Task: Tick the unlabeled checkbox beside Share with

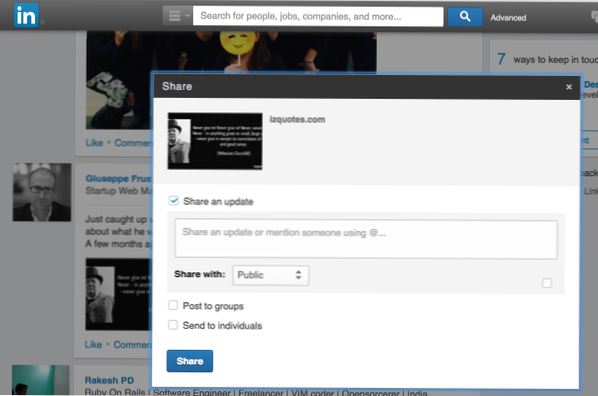Action: [x=547, y=283]
